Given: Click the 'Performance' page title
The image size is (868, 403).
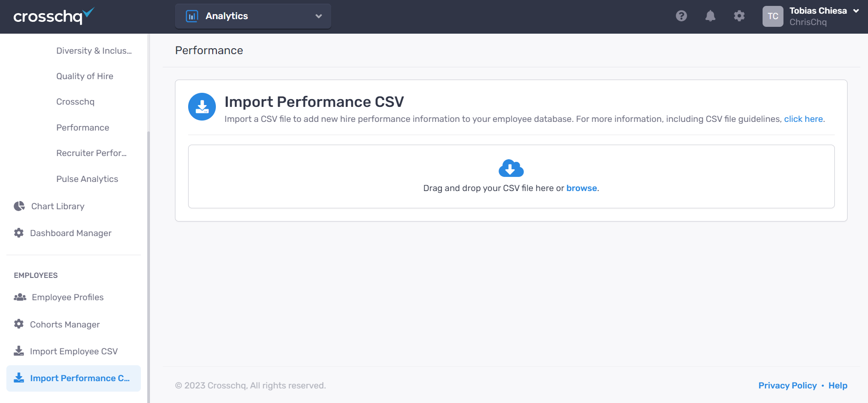Looking at the screenshot, I should click(x=209, y=50).
